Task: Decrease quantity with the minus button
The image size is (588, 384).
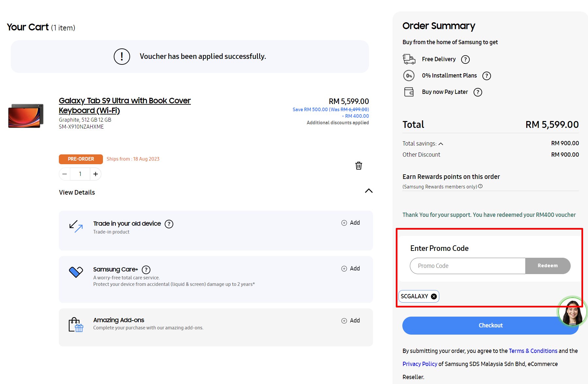Action: click(x=65, y=174)
